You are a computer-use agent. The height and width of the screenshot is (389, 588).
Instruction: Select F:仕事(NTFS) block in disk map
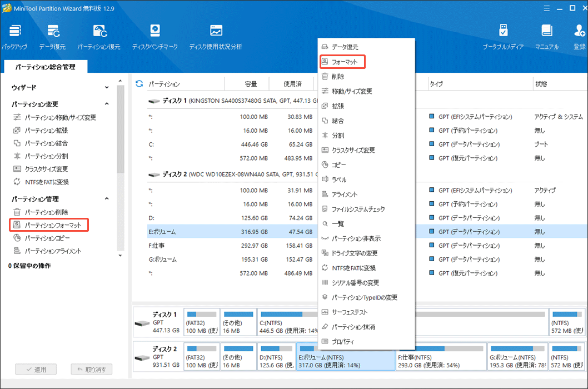pyautogui.click(x=441, y=357)
